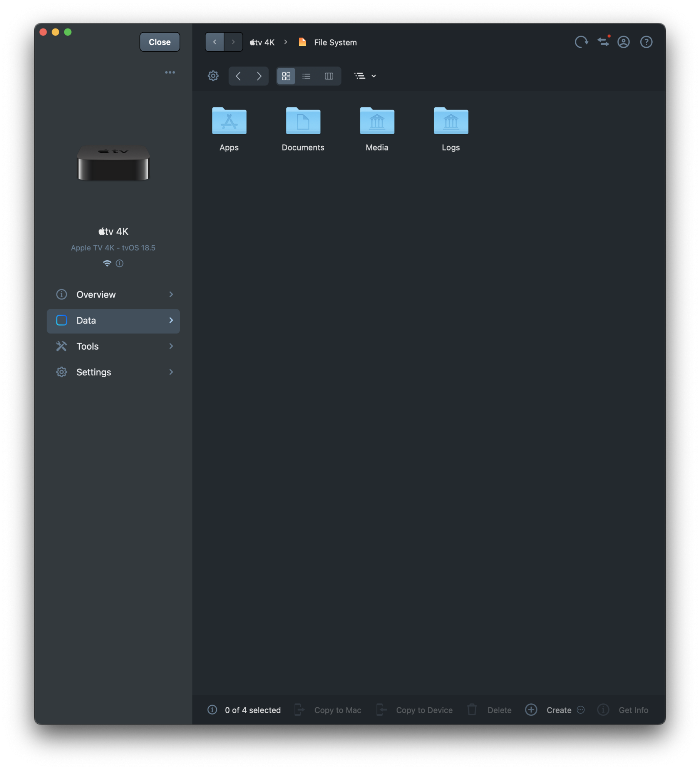Image resolution: width=700 pixels, height=770 pixels.
Task: Expand the Overview chevron
Action: [171, 295]
